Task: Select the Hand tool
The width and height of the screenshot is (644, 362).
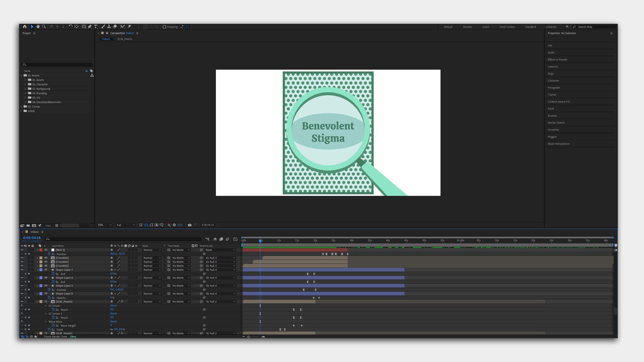Action: [38, 26]
